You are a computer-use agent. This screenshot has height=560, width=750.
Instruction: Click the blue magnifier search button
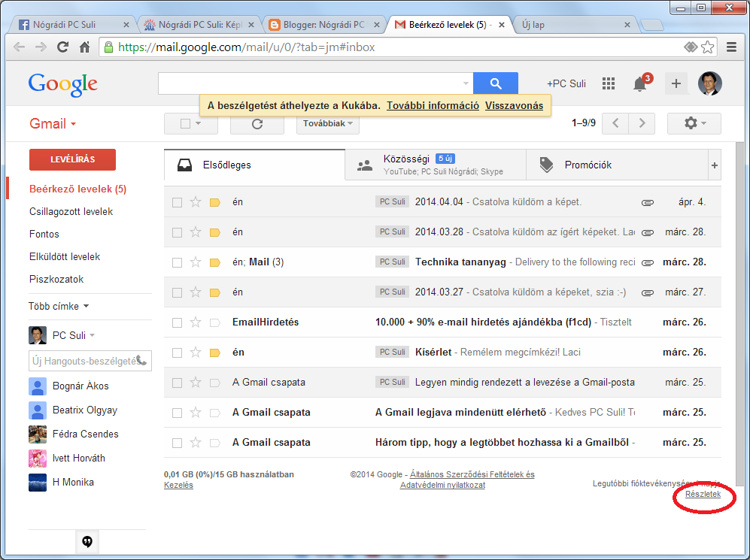pos(496,83)
